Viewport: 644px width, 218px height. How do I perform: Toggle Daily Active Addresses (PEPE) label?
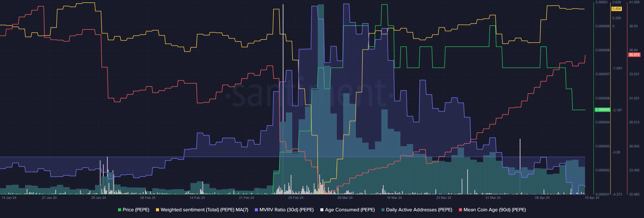coord(419,210)
